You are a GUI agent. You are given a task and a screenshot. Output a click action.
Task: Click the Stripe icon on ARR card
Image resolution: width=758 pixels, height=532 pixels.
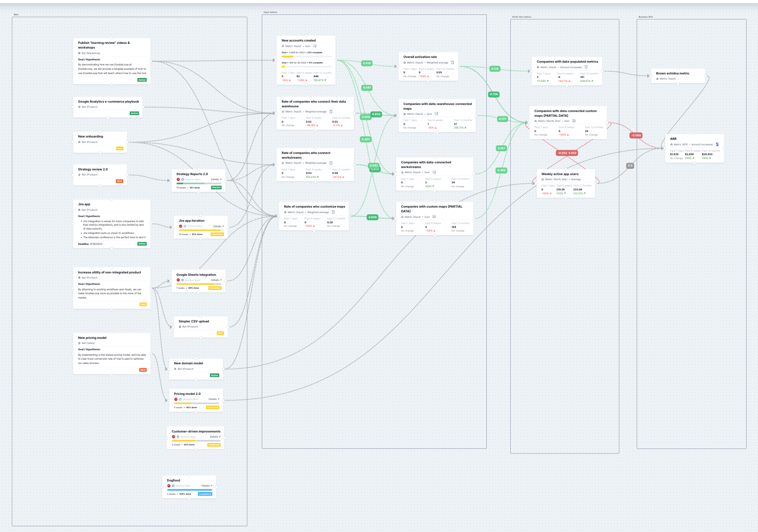[x=717, y=145]
